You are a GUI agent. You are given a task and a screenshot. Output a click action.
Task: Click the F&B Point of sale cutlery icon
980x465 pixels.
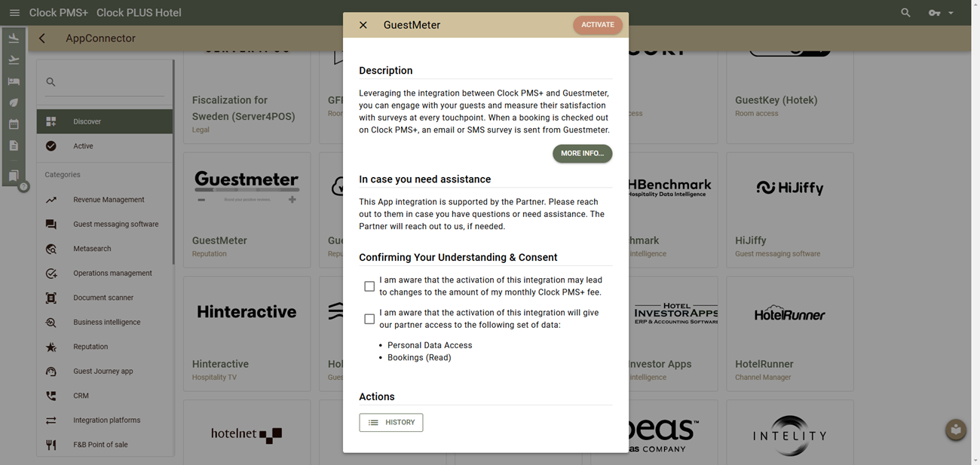pos(51,445)
